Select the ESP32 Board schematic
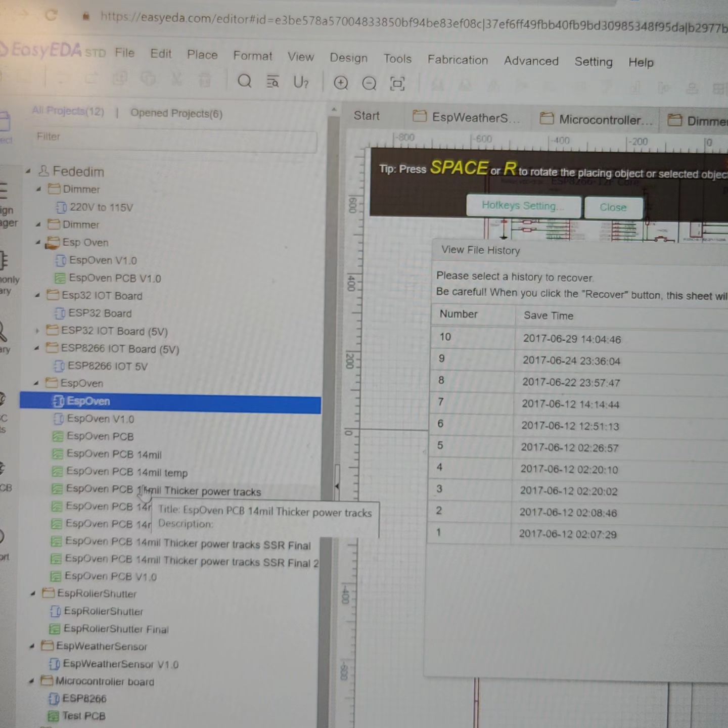Screen dimensions: 728x728 [100, 313]
